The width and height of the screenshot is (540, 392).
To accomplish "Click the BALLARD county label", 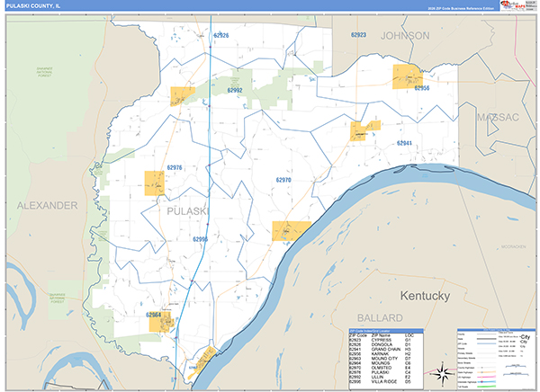I will (380, 317).
